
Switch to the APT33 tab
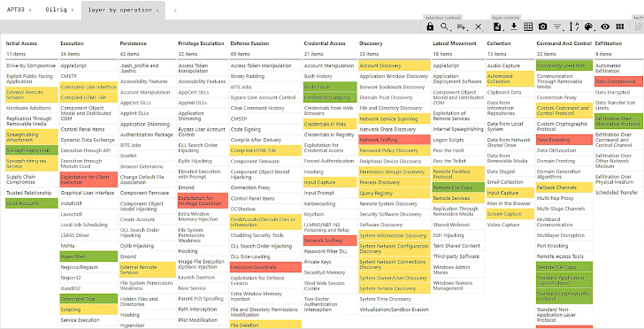coord(16,10)
